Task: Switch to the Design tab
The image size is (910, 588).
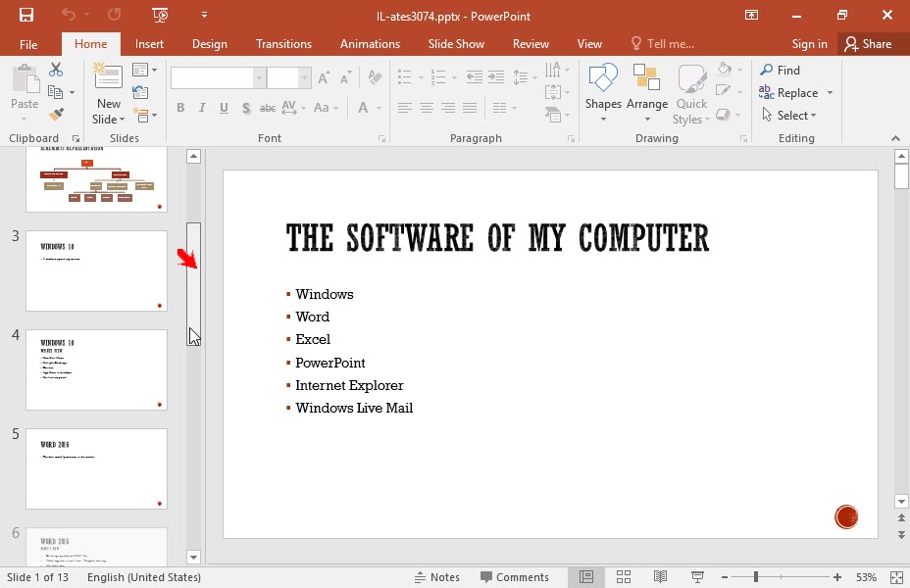Action: point(210,44)
